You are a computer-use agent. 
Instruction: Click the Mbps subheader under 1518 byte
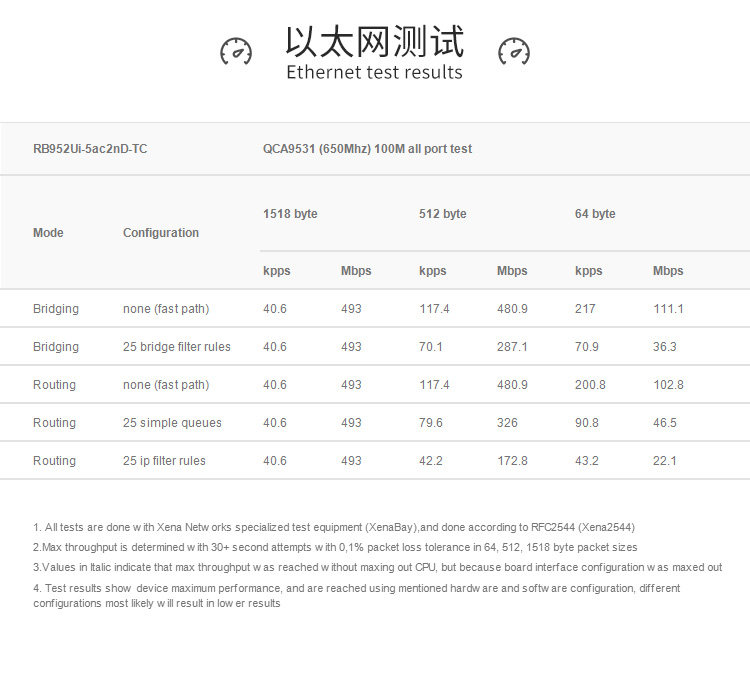point(356,271)
